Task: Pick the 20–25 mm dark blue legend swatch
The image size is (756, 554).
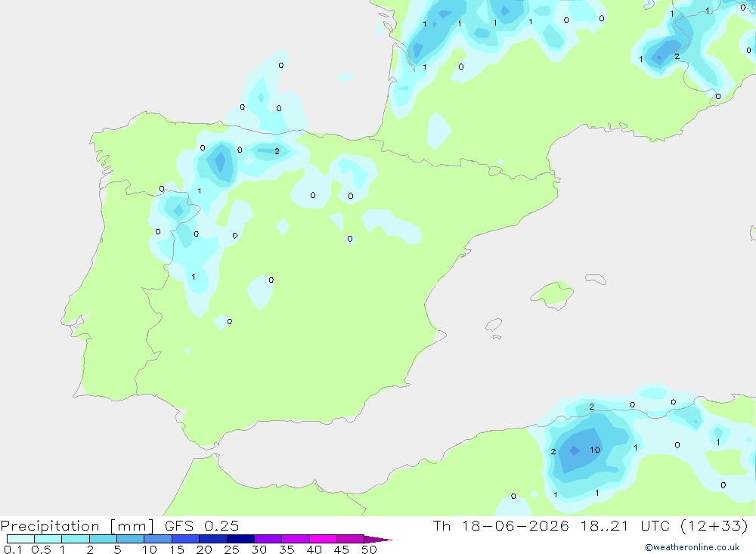Action: (213, 539)
